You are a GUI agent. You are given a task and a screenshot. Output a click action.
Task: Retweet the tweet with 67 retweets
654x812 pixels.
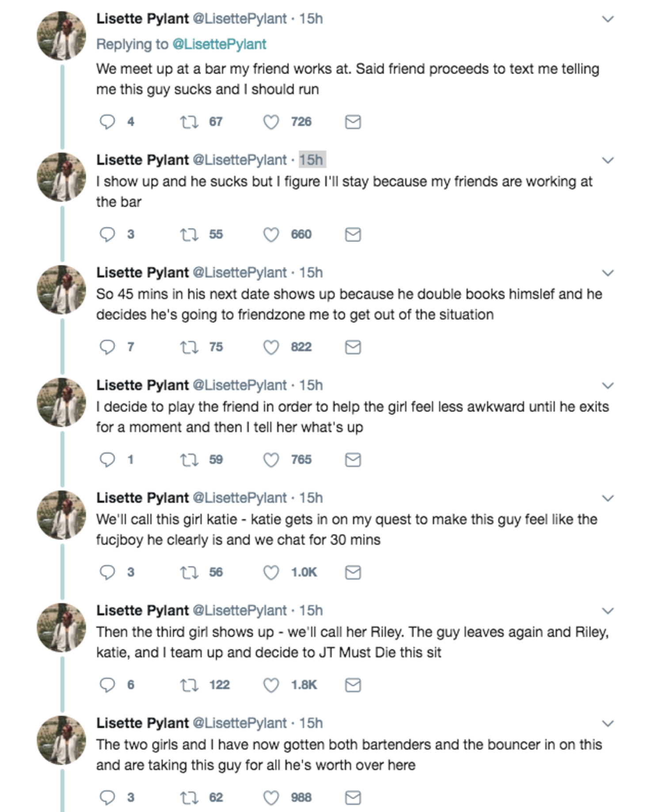click(x=189, y=122)
